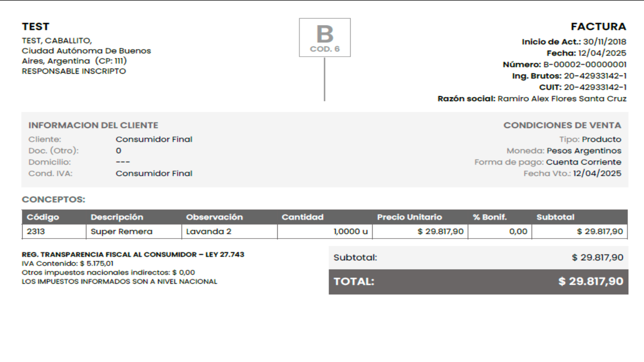Viewport: 644px width, 362px height.
Task: Click the % Bonif. column header
Action: pos(489,217)
